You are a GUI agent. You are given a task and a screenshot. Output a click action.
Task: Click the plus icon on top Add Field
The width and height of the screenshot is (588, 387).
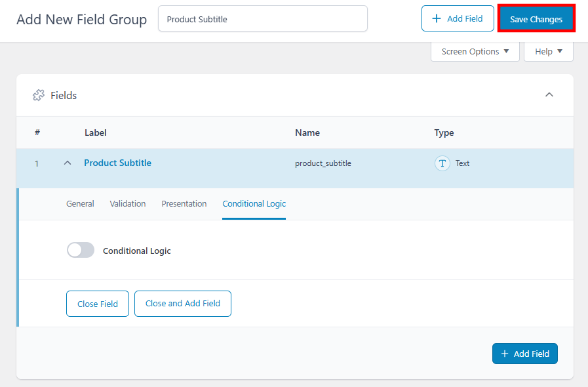[x=437, y=18]
